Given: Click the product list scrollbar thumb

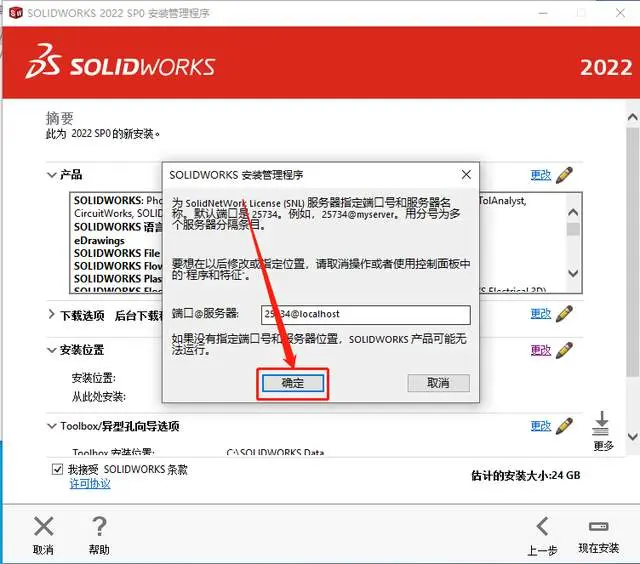Looking at the screenshot, I should click(x=573, y=229).
